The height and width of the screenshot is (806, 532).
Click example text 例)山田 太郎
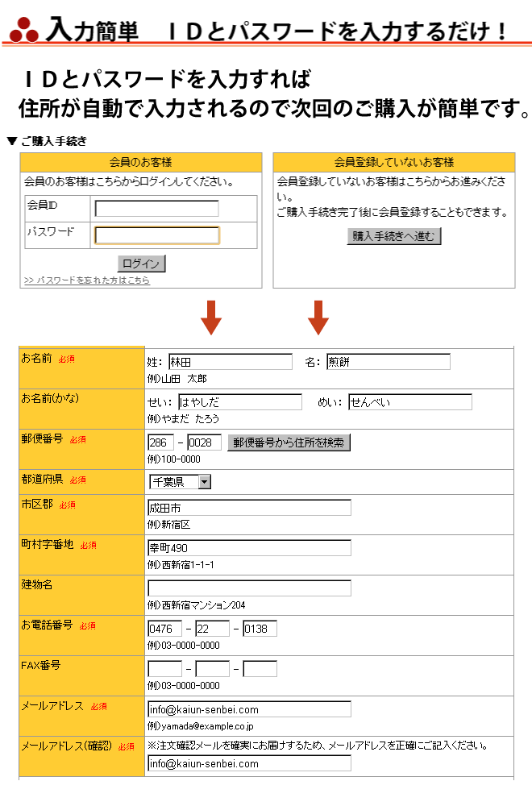click(177, 379)
